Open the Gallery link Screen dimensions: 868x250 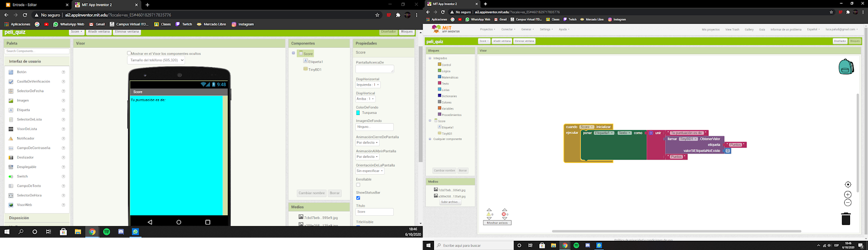(x=749, y=29)
